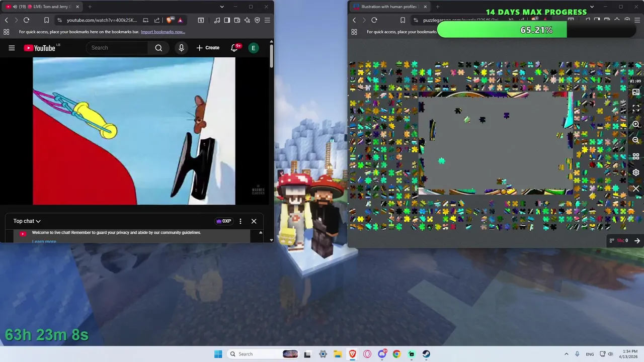
Task: Open apps grid icon in YouTube bookmarks bar
Action: tap(6, 32)
